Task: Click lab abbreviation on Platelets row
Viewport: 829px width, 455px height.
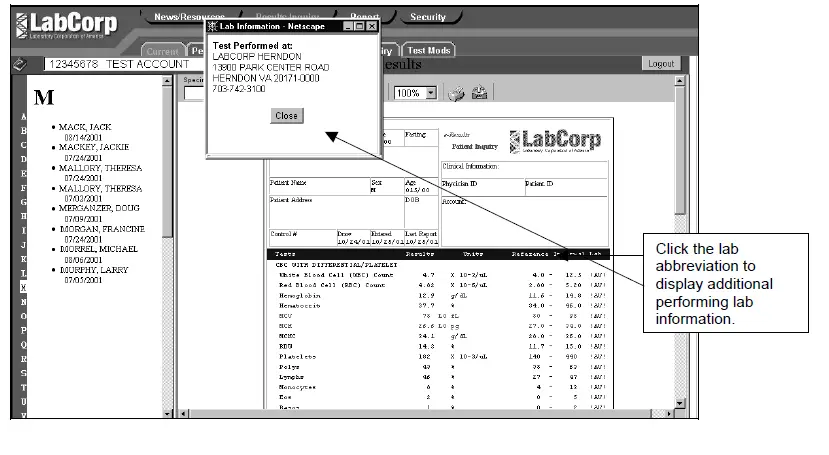Action: pos(598,357)
